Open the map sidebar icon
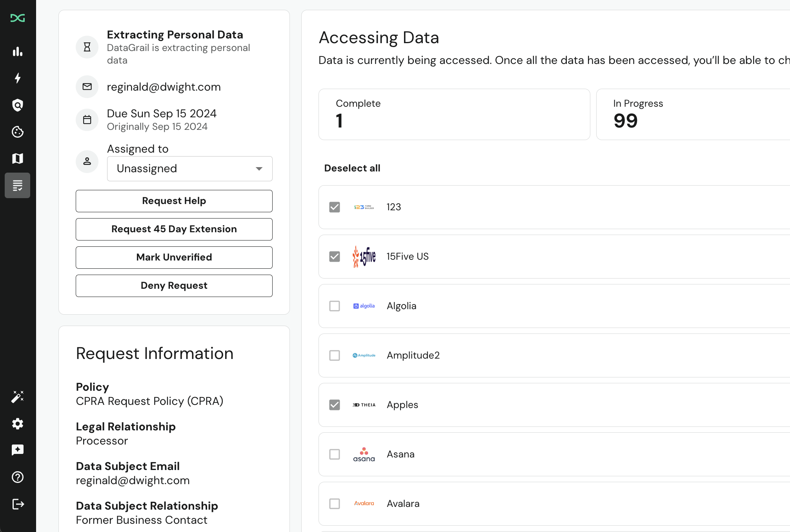 (x=18, y=159)
